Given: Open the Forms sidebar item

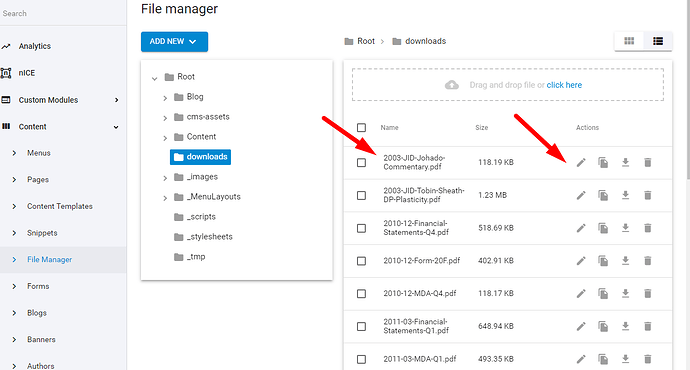Looking at the screenshot, I should 38,286.
